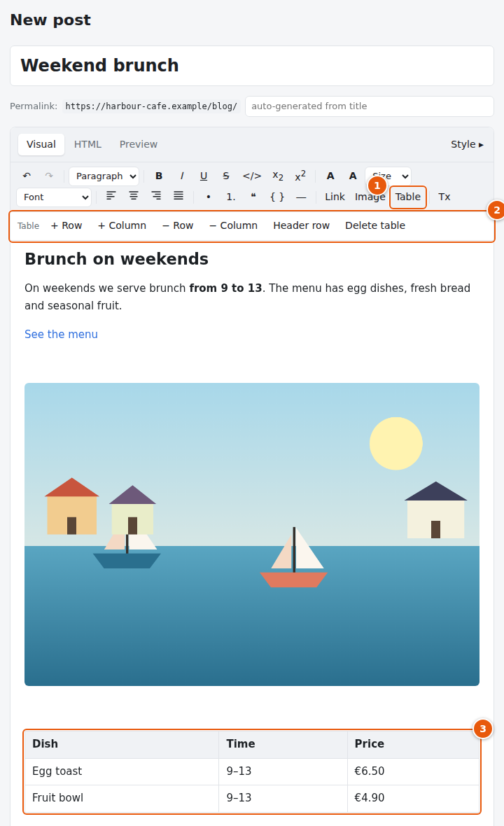This screenshot has width=504, height=826.
Task: Apply strikethrough formatting
Action: click(x=226, y=176)
